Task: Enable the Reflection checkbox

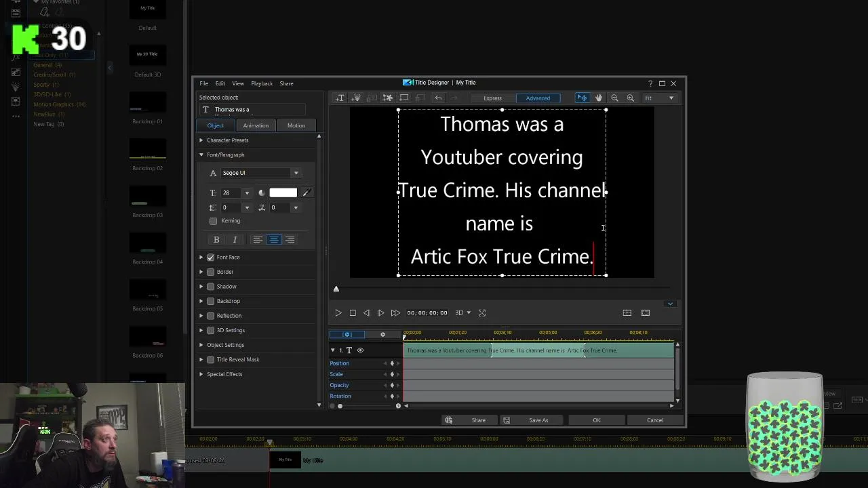Action: tap(210, 316)
